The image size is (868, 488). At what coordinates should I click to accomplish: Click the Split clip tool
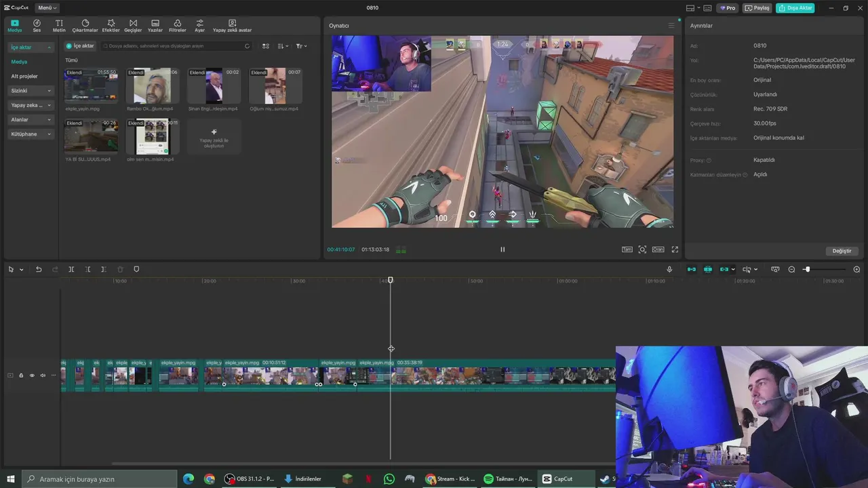(x=71, y=270)
